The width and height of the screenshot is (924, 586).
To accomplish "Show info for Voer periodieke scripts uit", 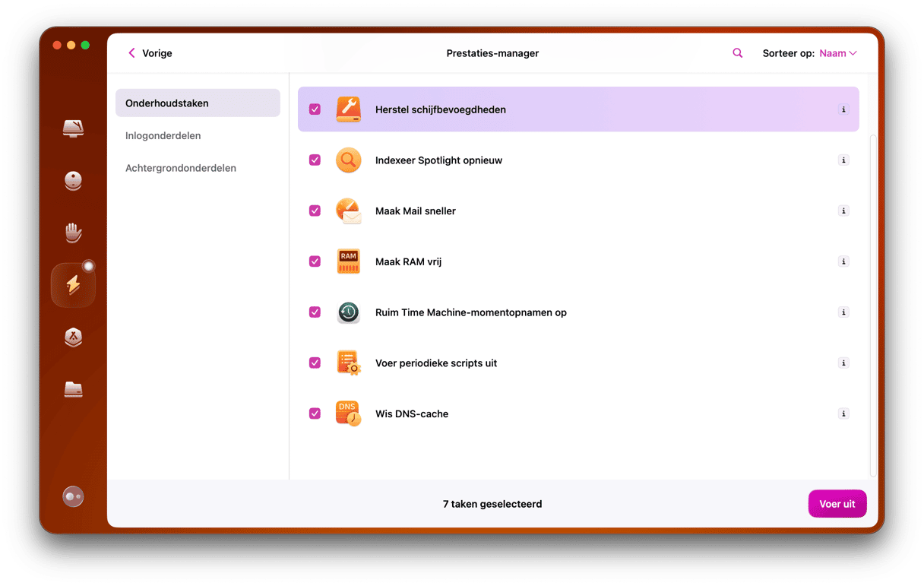I will 843,363.
